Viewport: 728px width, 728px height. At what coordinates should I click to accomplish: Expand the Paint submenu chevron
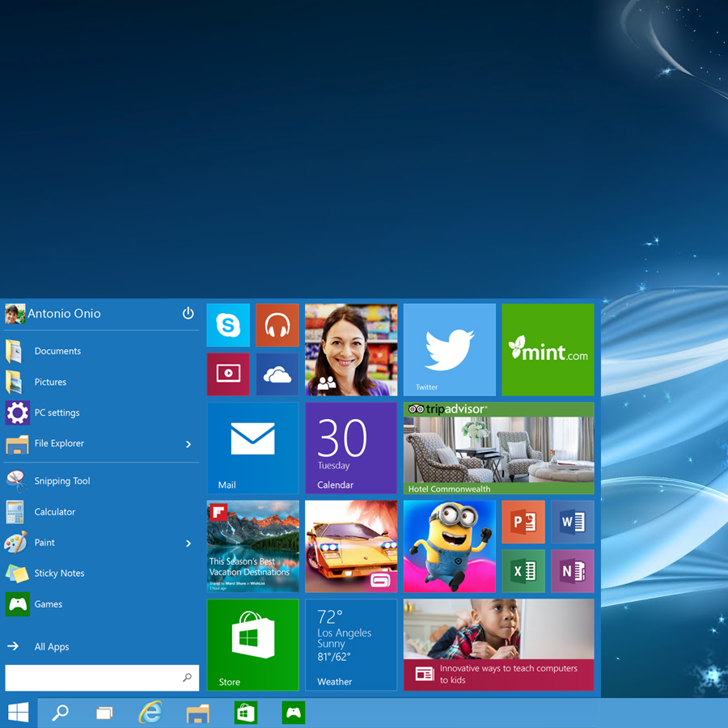pyautogui.click(x=188, y=543)
